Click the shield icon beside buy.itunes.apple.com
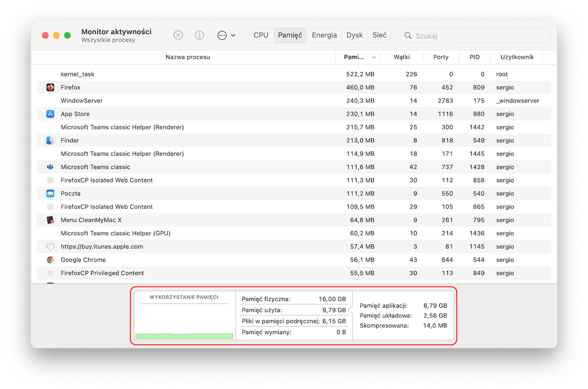Screen dimensions: 588x389 coord(50,246)
